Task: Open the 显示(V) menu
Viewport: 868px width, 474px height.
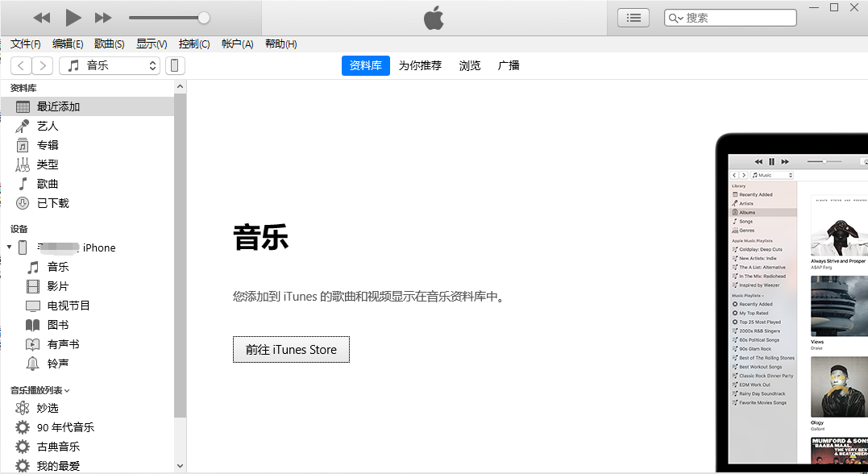Action: (152, 44)
